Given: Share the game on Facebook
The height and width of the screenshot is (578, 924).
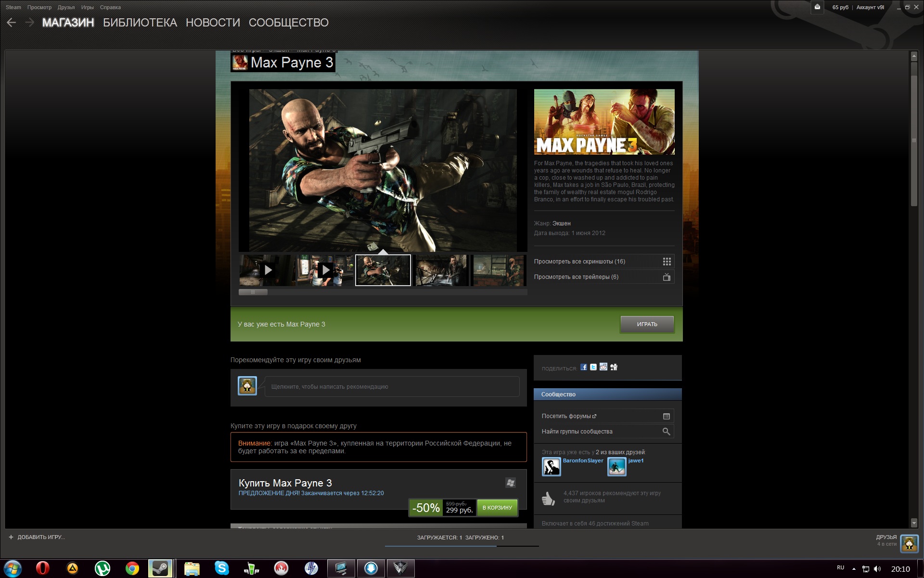Looking at the screenshot, I should [x=584, y=367].
